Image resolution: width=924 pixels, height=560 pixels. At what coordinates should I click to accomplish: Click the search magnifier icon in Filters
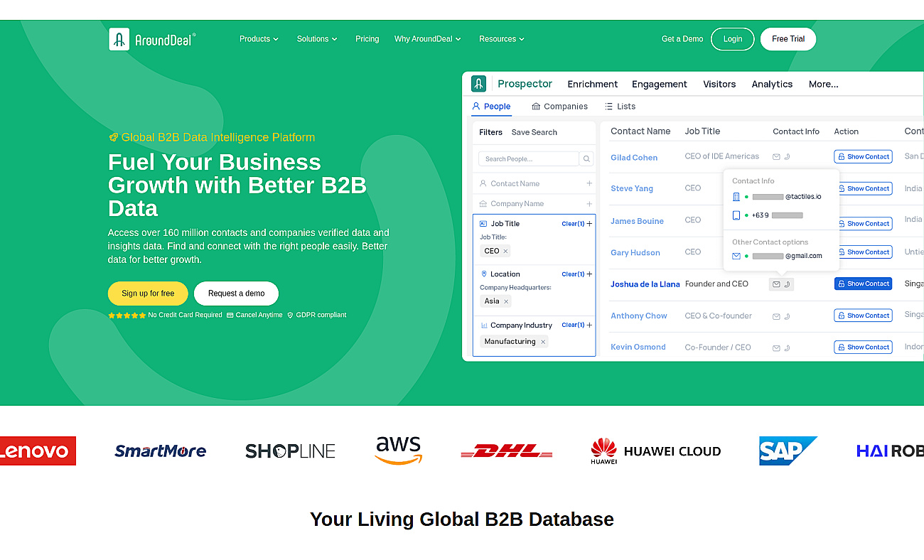(x=586, y=159)
